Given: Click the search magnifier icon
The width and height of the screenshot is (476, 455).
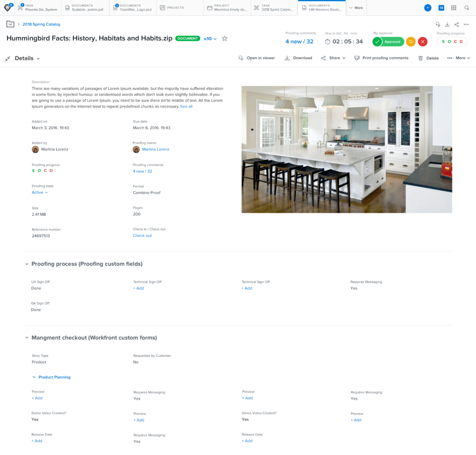Looking at the screenshot, I should (x=467, y=8).
